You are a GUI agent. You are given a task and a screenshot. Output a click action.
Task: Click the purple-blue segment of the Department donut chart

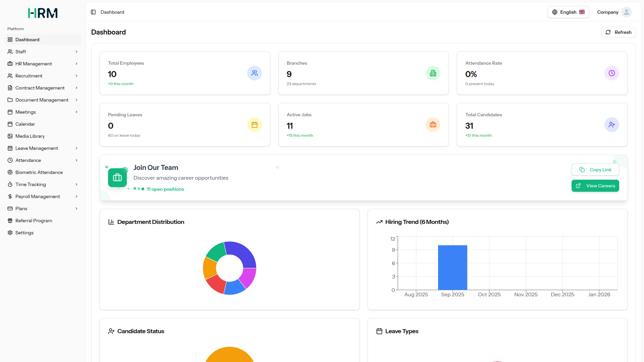click(242, 253)
